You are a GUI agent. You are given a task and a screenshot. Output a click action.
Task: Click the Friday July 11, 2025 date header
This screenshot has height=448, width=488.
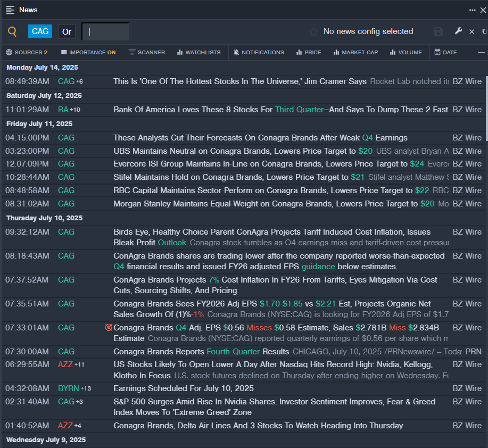pyautogui.click(x=39, y=124)
